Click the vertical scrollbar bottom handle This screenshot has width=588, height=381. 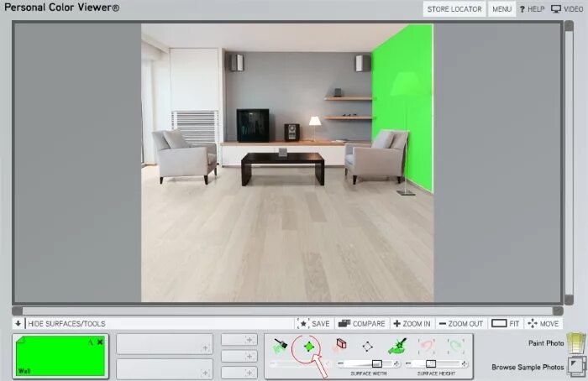coord(569,300)
